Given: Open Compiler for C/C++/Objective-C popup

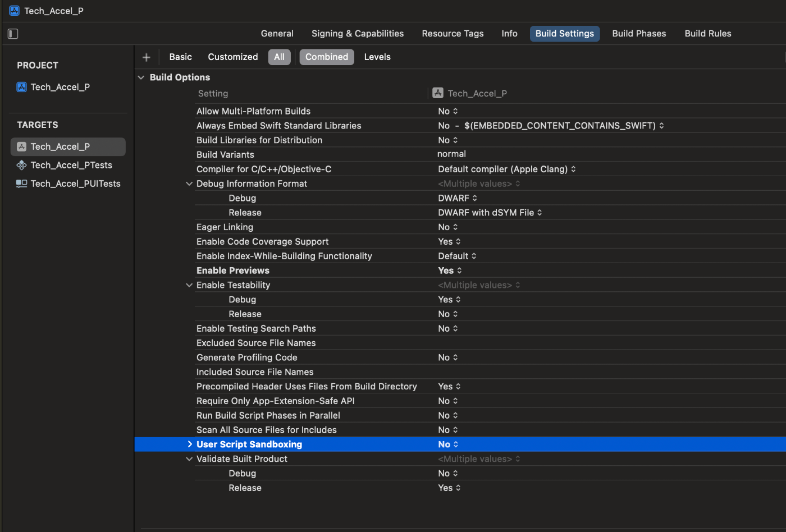Looking at the screenshot, I should tap(507, 169).
